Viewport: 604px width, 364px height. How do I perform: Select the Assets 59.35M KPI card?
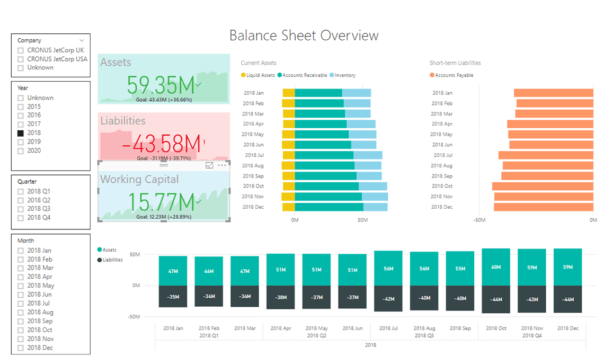[x=164, y=79]
